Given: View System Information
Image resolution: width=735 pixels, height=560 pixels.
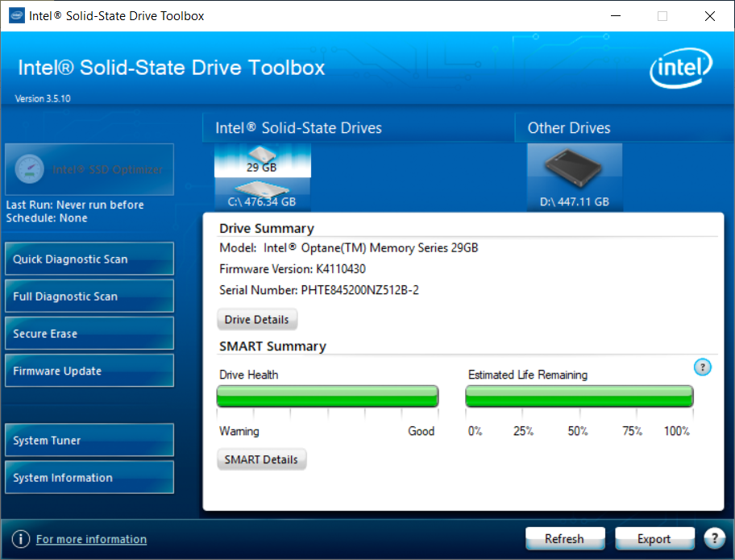Looking at the screenshot, I should point(89,478).
